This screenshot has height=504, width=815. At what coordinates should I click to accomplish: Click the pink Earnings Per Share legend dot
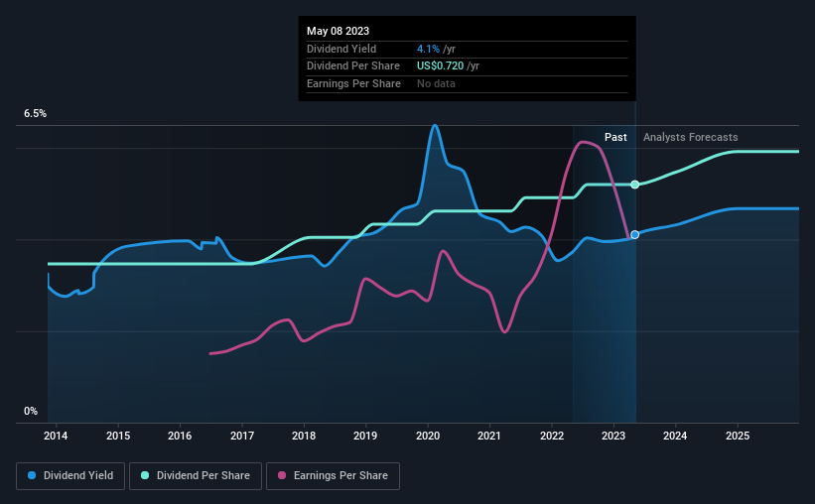[x=282, y=475]
